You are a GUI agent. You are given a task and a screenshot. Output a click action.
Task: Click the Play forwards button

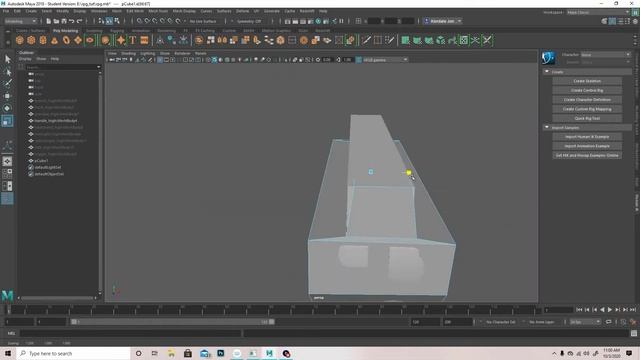[x=610, y=310]
